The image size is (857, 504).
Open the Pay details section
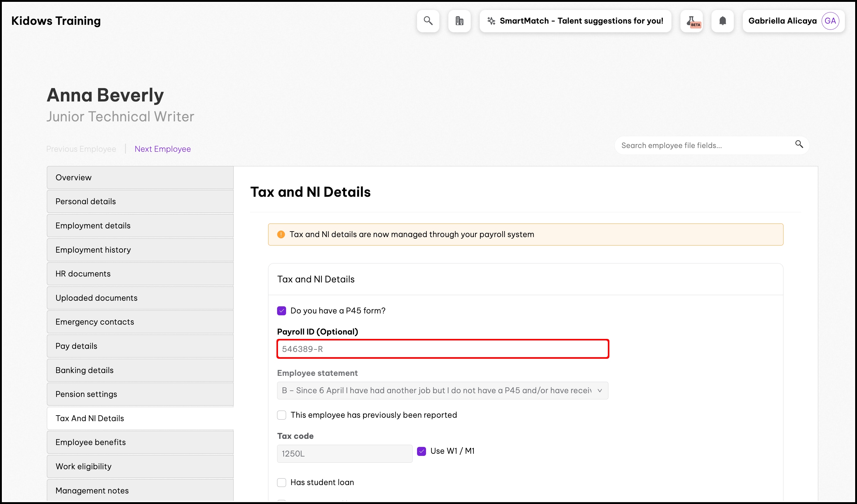pyautogui.click(x=140, y=346)
